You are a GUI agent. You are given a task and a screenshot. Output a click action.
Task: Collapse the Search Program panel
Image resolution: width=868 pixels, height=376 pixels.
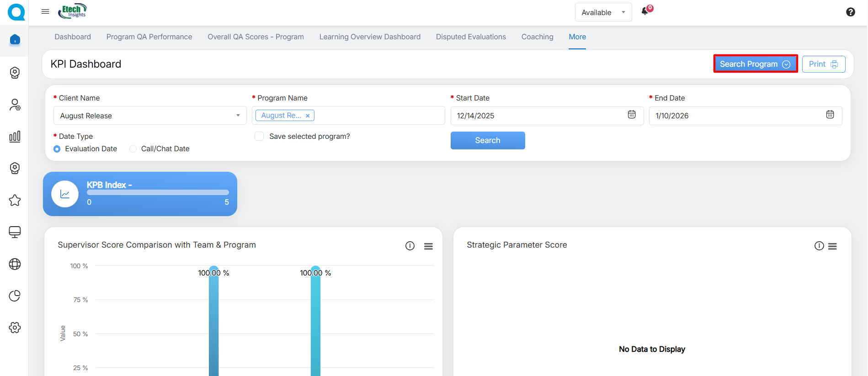pos(755,64)
